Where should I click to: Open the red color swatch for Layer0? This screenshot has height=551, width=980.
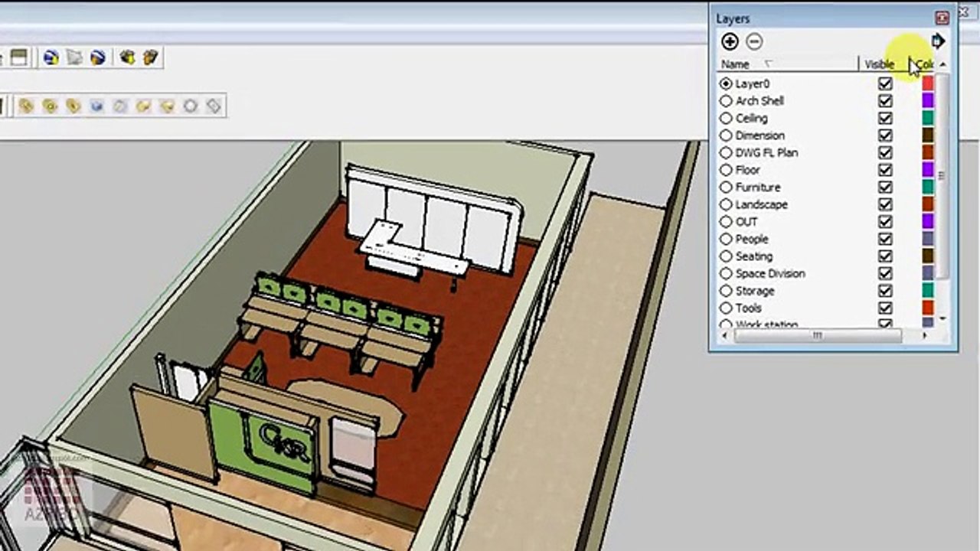click(927, 83)
